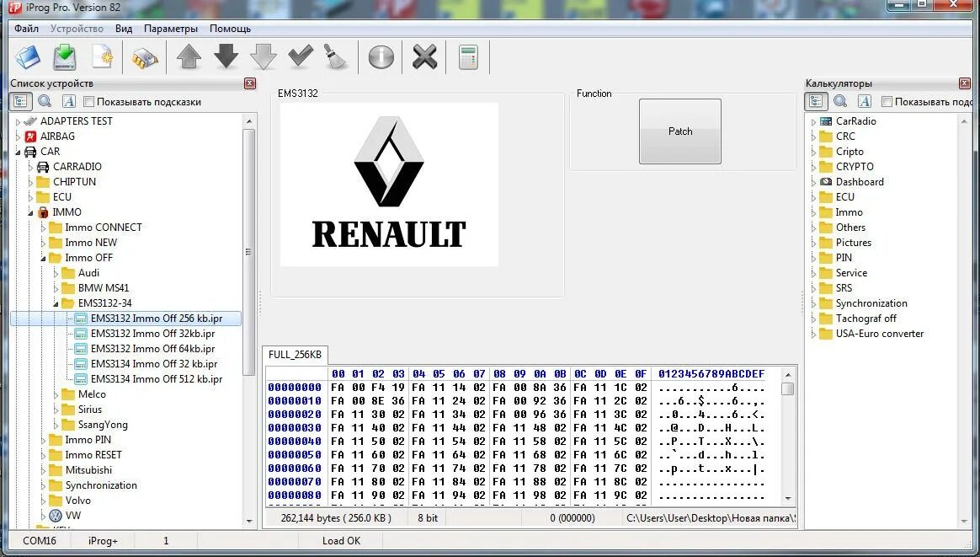Select the FULL_256KB tab
The width and height of the screenshot is (980, 557).
295,354
